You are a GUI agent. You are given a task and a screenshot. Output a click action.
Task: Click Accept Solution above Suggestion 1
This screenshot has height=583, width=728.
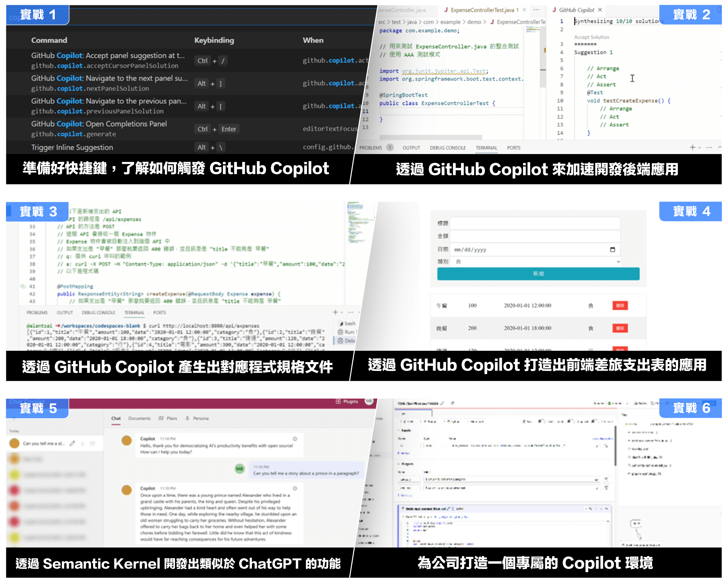(x=591, y=37)
